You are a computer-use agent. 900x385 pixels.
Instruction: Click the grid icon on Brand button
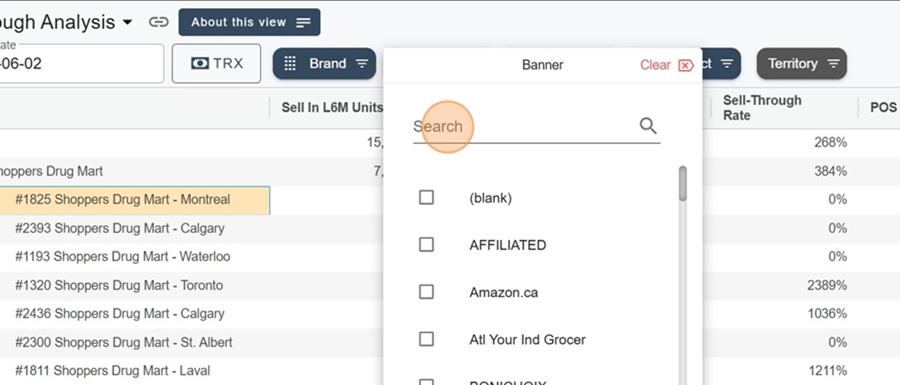[290, 64]
